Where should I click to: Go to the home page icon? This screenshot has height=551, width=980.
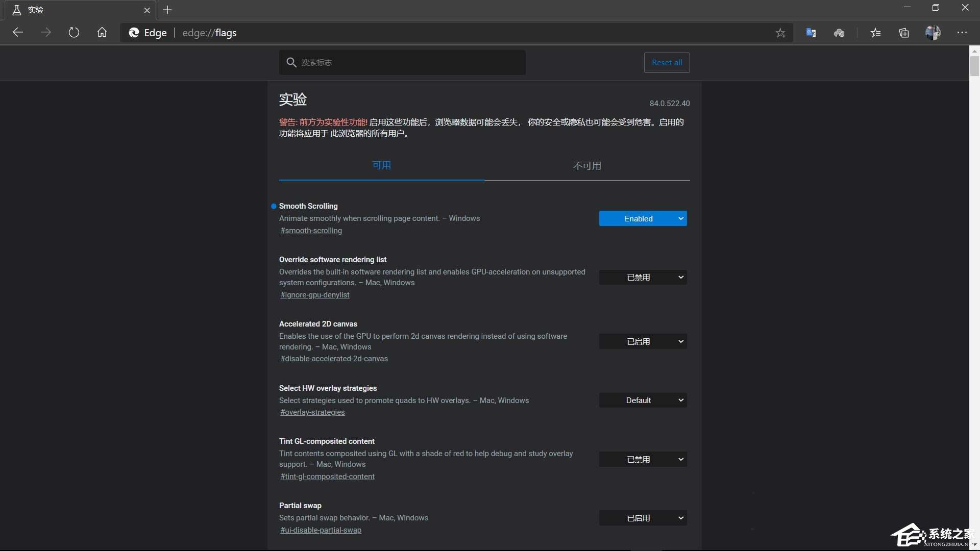coord(102,33)
